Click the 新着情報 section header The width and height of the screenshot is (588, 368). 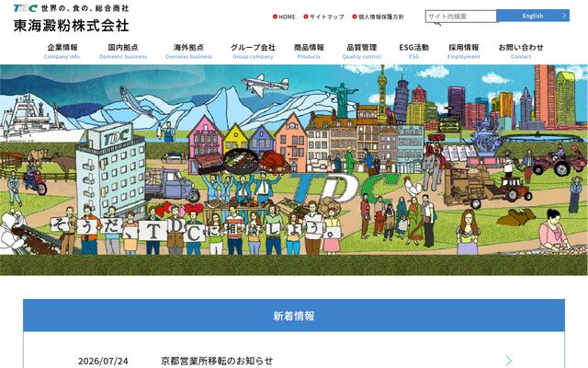click(x=294, y=316)
